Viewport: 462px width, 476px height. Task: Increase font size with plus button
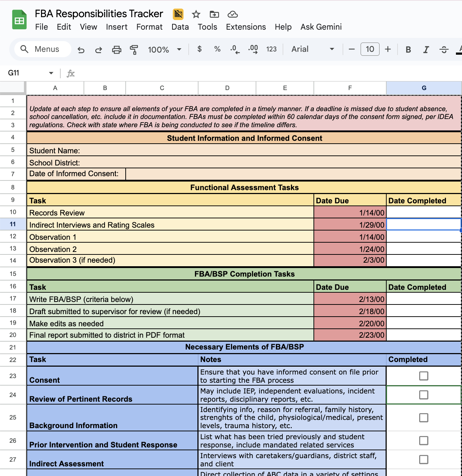388,49
